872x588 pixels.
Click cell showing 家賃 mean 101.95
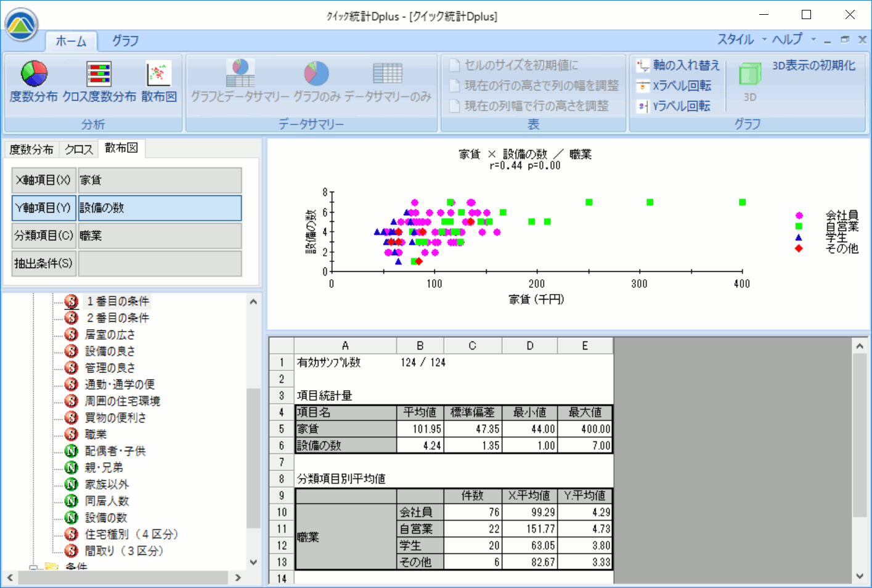(420, 429)
